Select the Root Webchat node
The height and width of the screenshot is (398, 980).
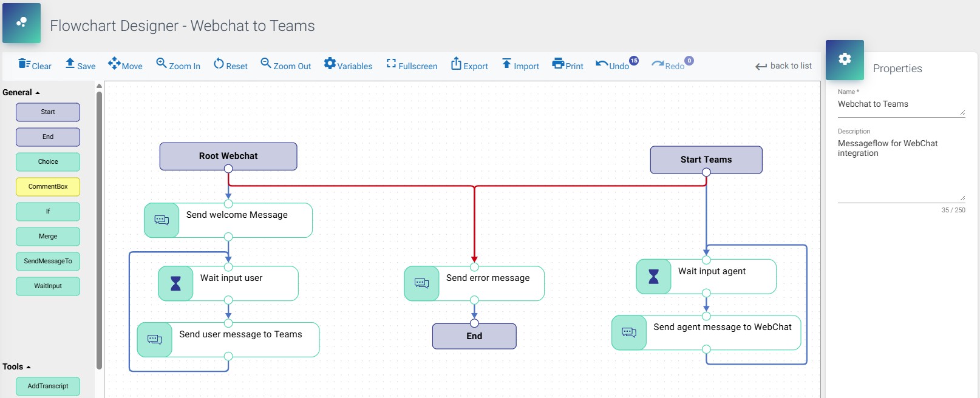228,156
